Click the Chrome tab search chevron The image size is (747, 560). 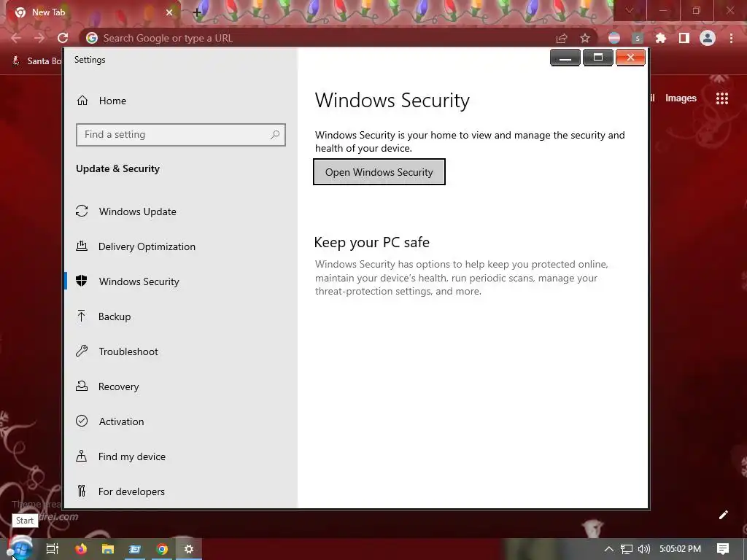tap(630, 10)
